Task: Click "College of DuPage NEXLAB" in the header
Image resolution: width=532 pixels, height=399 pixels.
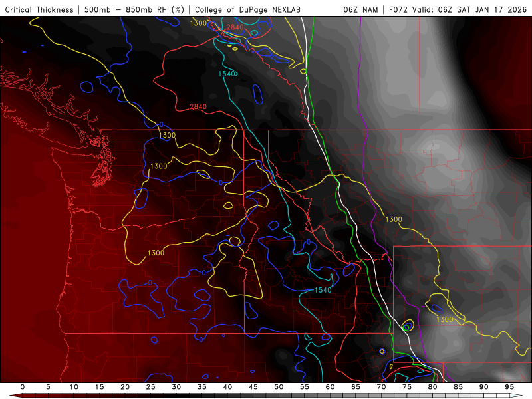Action: point(247,10)
